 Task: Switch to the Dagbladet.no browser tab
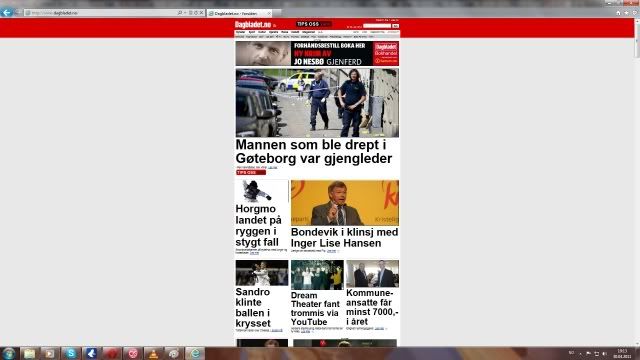coord(239,13)
